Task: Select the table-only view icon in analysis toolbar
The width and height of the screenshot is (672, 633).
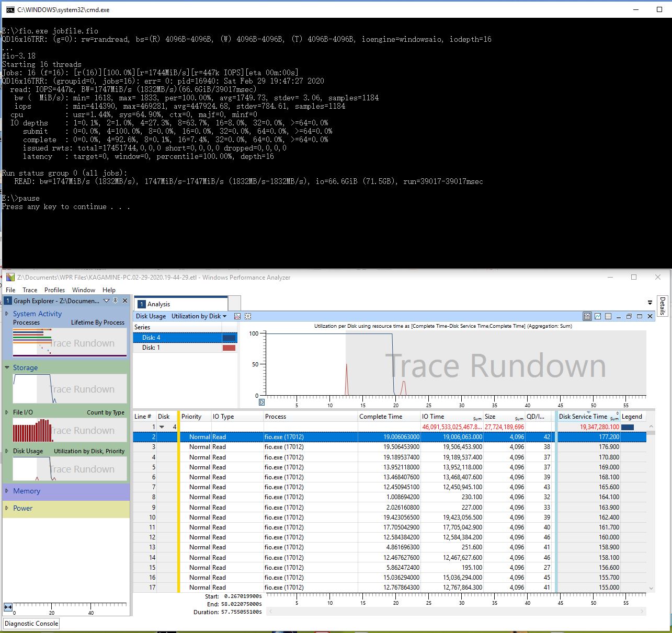Action: pos(608,316)
